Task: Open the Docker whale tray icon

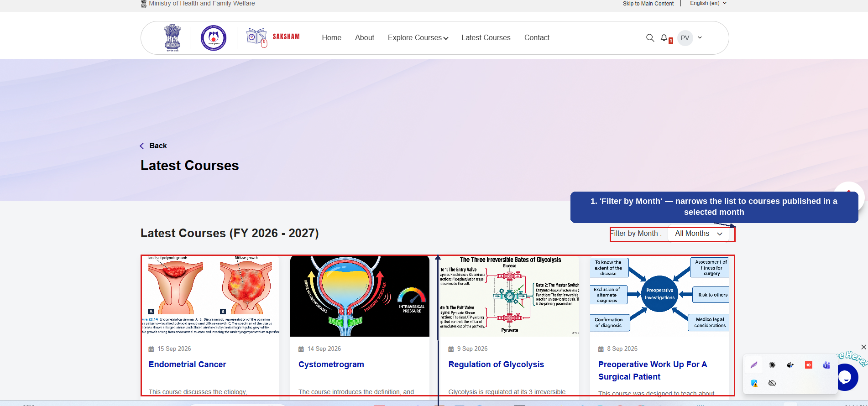Action: [x=790, y=365]
